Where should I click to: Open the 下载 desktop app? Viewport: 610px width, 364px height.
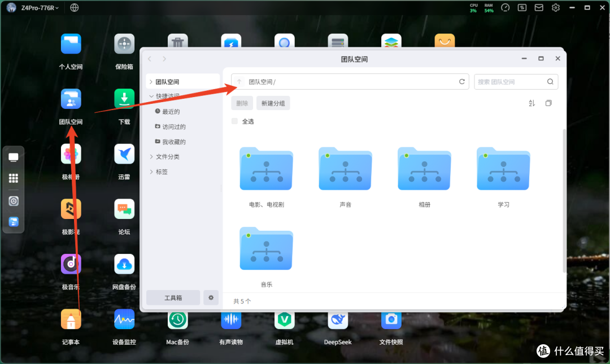click(x=124, y=99)
